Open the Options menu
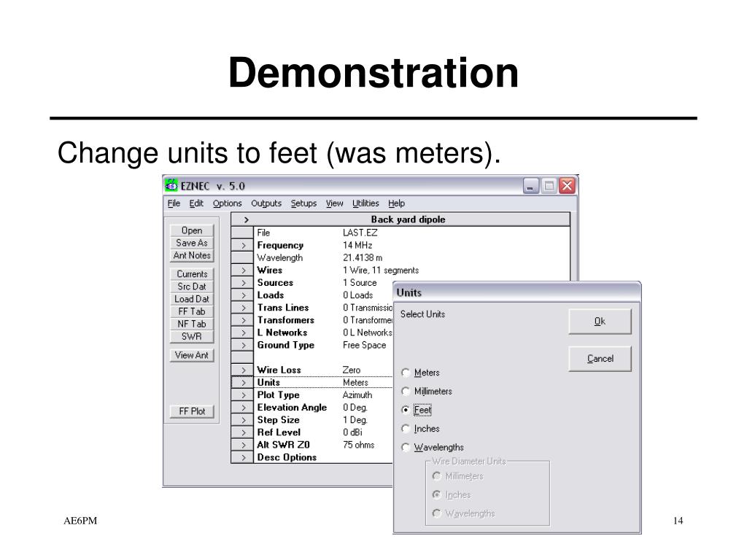This screenshot has width=747, height=560. click(x=228, y=203)
